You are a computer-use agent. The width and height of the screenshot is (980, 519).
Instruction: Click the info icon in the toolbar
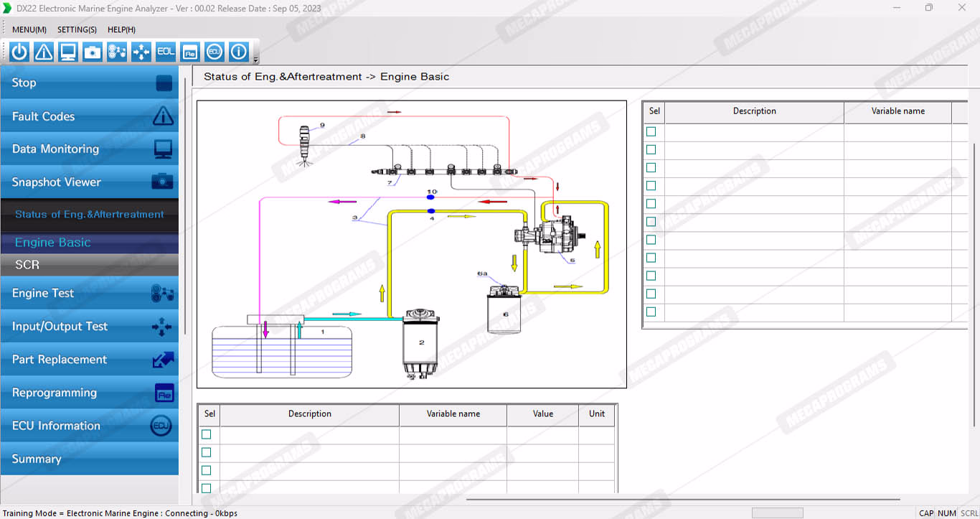[x=239, y=52]
